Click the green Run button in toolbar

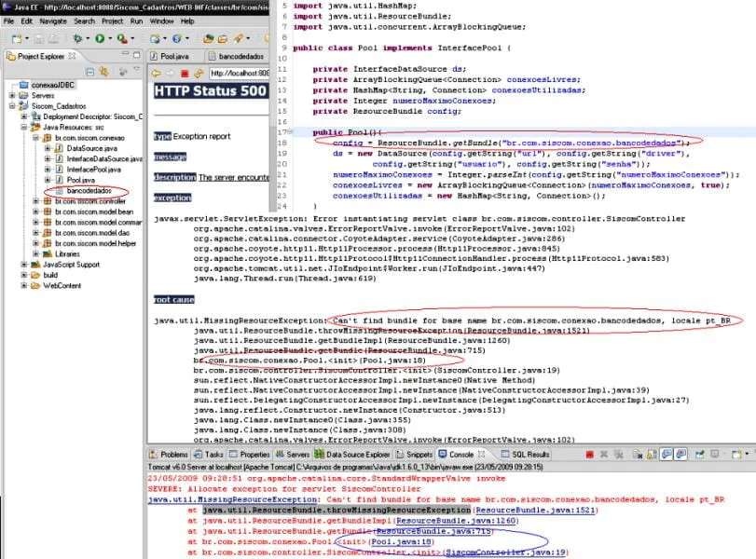pyautogui.click(x=100, y=38)
